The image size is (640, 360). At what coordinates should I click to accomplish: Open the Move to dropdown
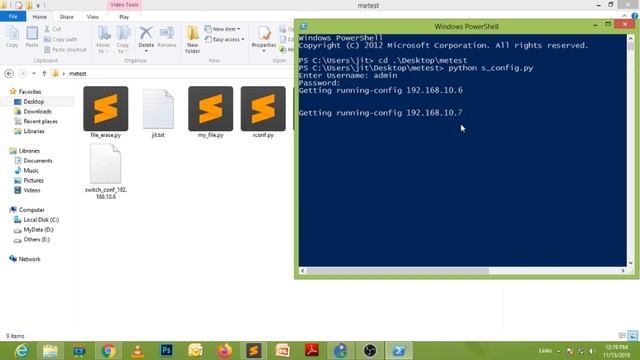tap(103, 40)
